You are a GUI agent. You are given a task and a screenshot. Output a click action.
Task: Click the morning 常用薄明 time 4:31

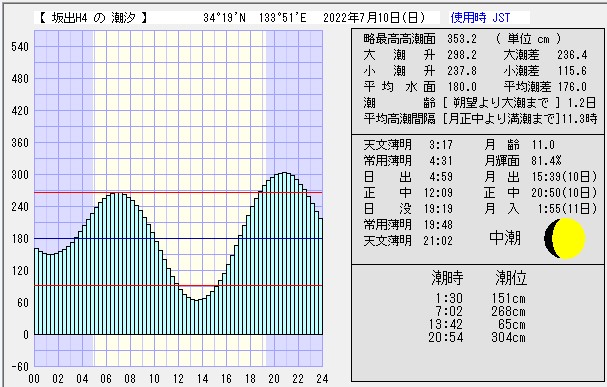pos(441,161)
